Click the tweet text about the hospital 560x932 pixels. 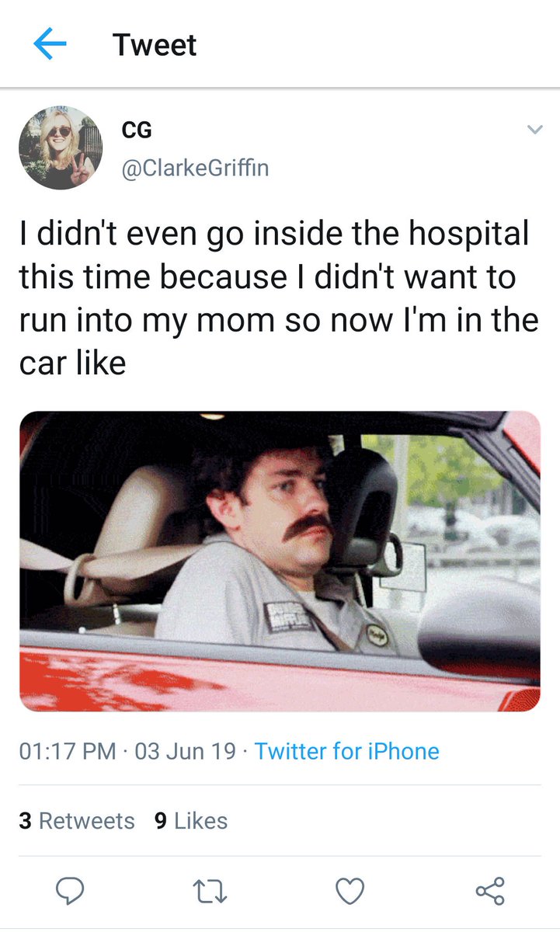(279, 297)
